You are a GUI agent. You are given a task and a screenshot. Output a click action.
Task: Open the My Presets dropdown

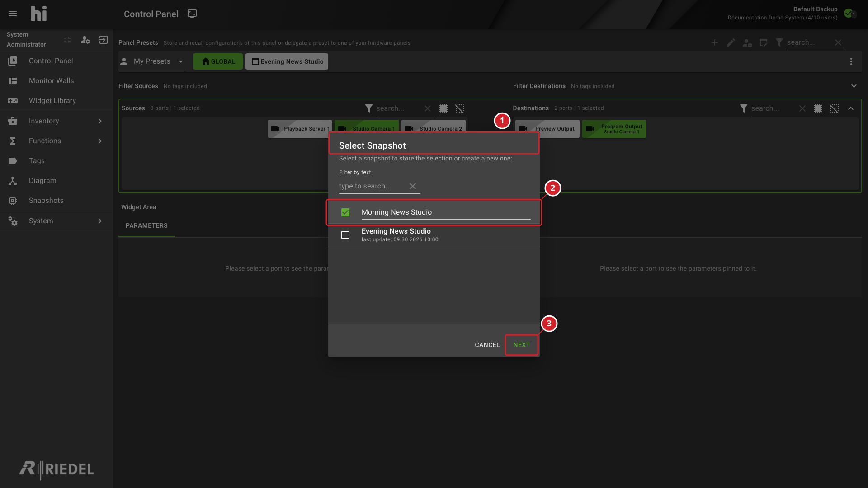coord(152,61)
